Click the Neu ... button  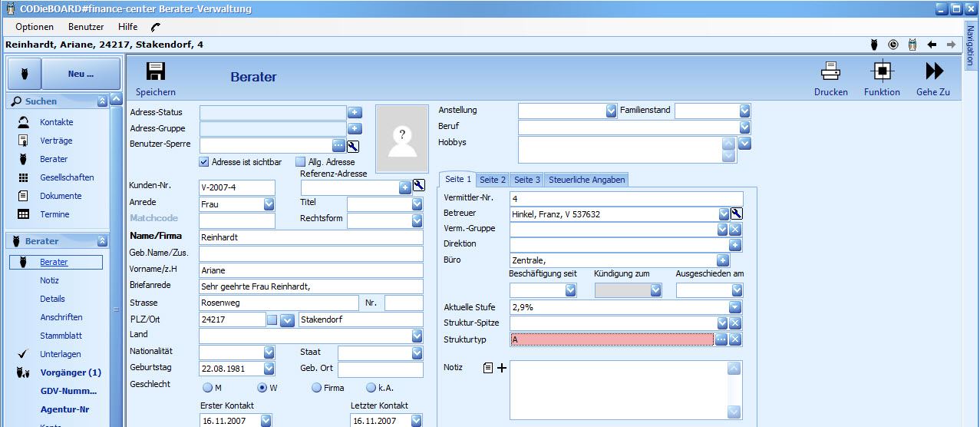(x=81, y=74)
